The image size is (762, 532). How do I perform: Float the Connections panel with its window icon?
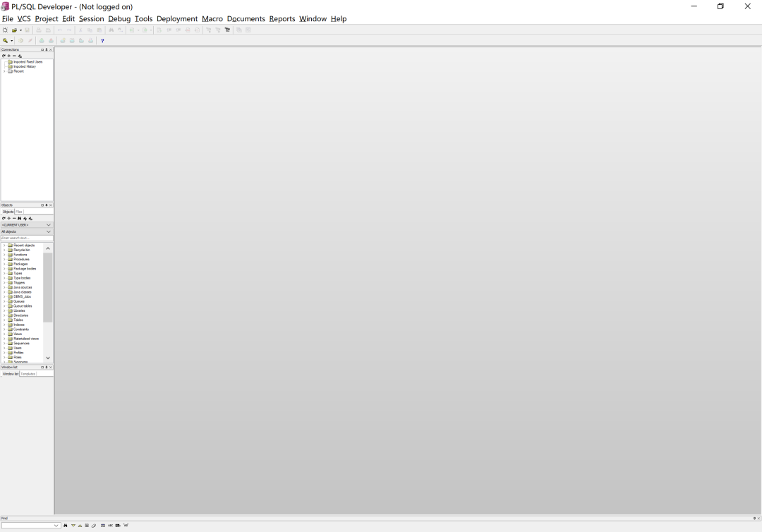[42, 49]
